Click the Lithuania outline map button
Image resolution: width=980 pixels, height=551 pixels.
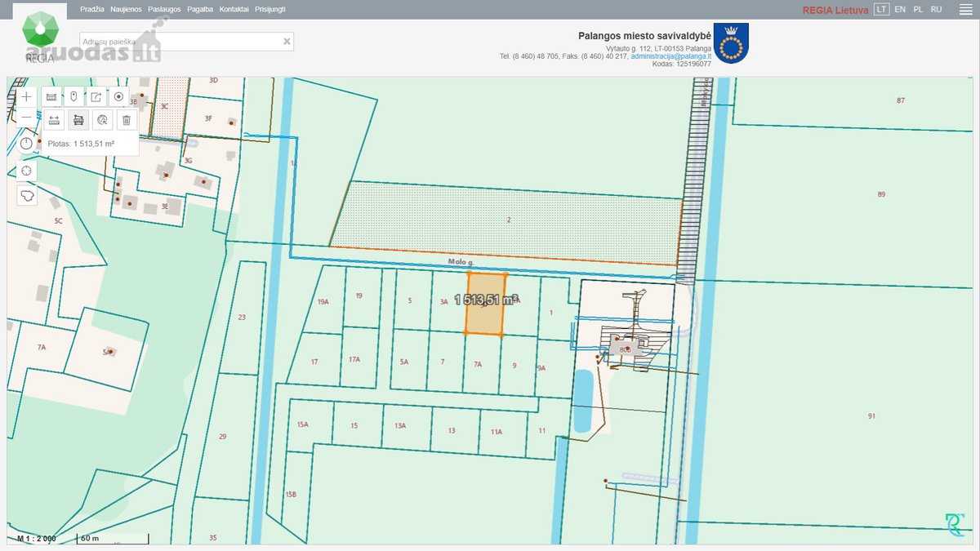(x=27, y=196)
